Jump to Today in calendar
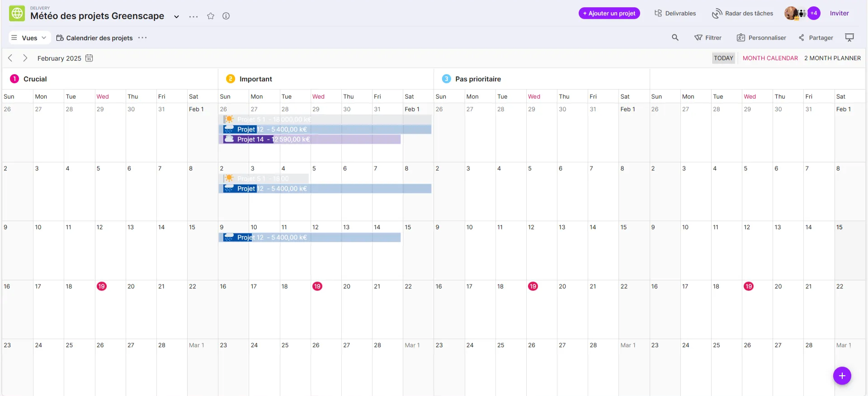The height and width of the screenshot is (396, 868). pos(723,58)
